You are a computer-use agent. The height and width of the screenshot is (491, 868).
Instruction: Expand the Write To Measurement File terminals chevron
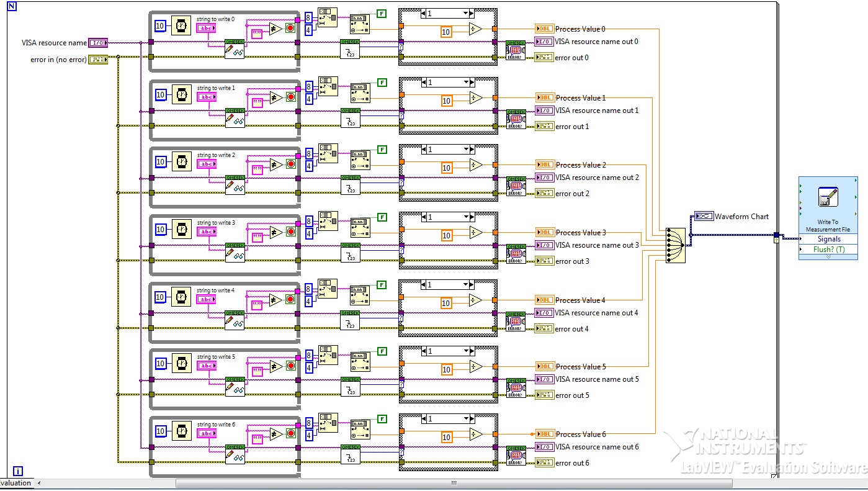click(828, 256)
